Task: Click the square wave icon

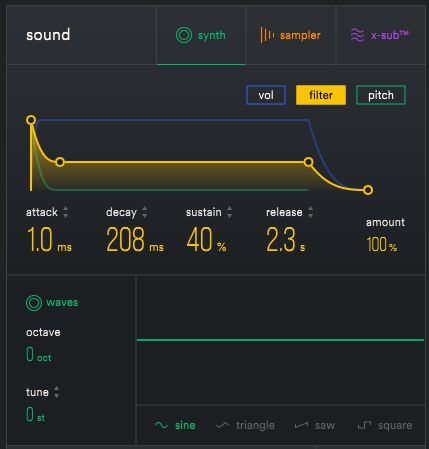Action: click(x=364, y=425)
